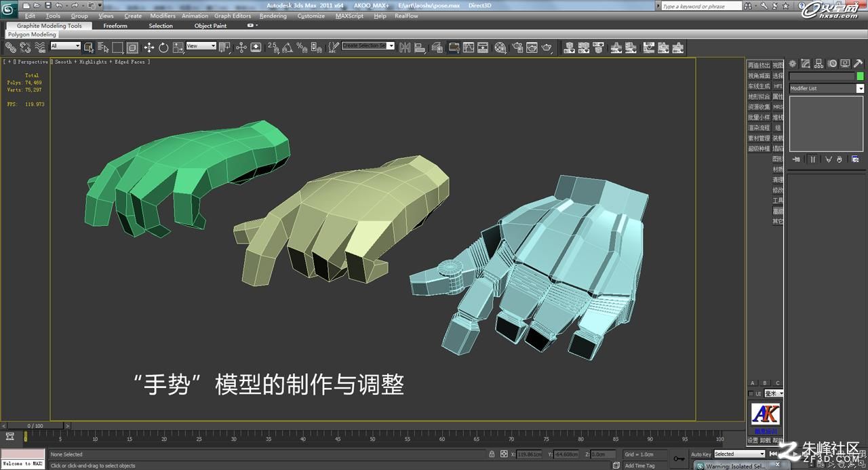Open the Graph Editors menu

(x=233, y=16)
